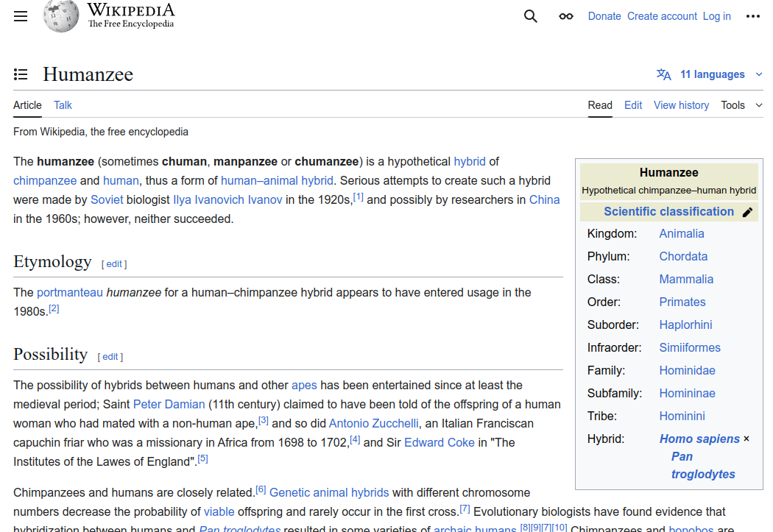The image size is (773, 532).
Task: Toggle the table of contents icon
Action: (x=20, y=74)
